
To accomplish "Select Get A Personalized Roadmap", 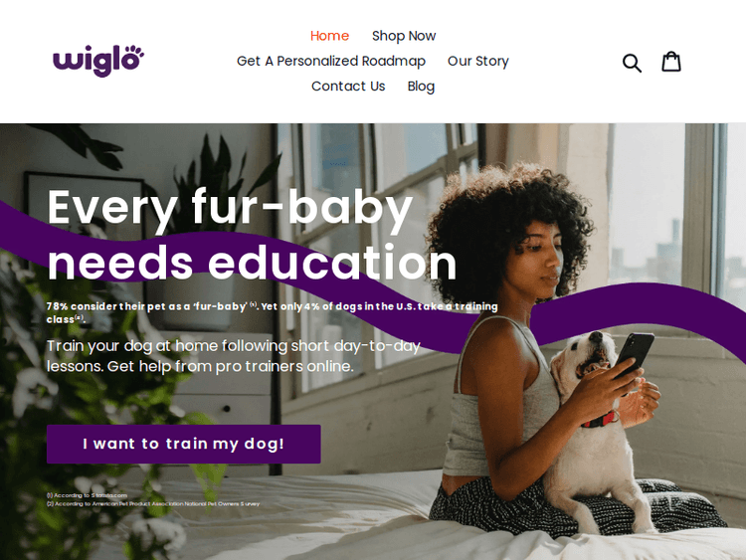I will [331, 61].
